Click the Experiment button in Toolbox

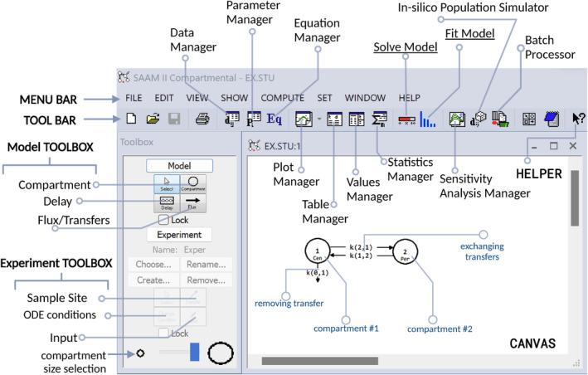pyautogui.click(x=180, y=235)
